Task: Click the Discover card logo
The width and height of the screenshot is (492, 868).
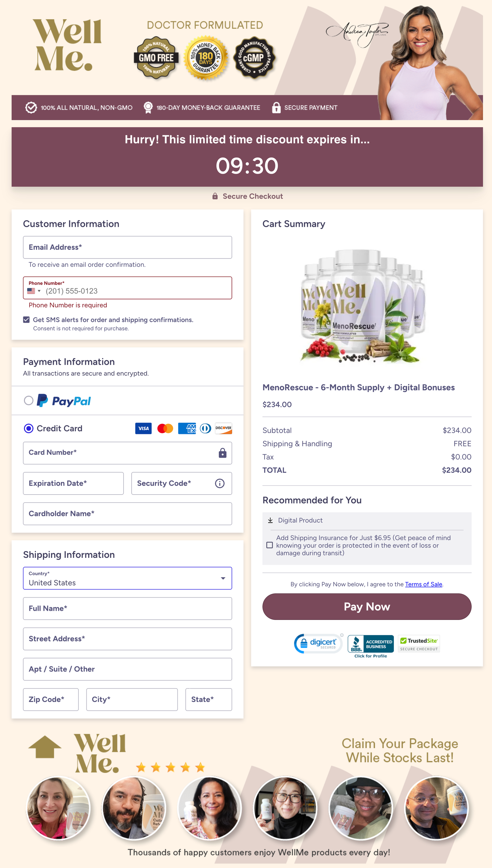Action: pyautogui.click(x=223, y=428)
